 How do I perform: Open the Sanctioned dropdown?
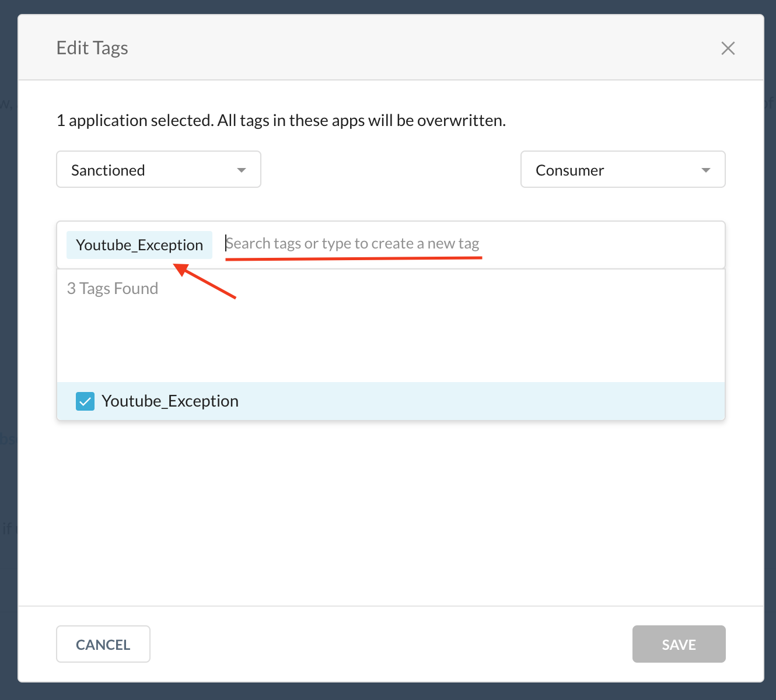(159, 169)
